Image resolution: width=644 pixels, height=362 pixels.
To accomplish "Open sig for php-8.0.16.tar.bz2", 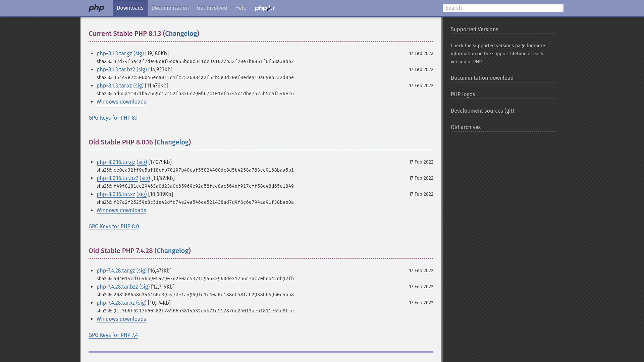I will pos(145,178).
